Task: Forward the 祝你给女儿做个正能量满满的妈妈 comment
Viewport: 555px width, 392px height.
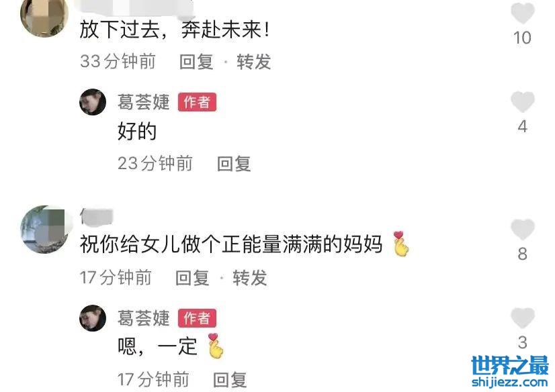Action: pyautogui.click(x=250, y=277)
